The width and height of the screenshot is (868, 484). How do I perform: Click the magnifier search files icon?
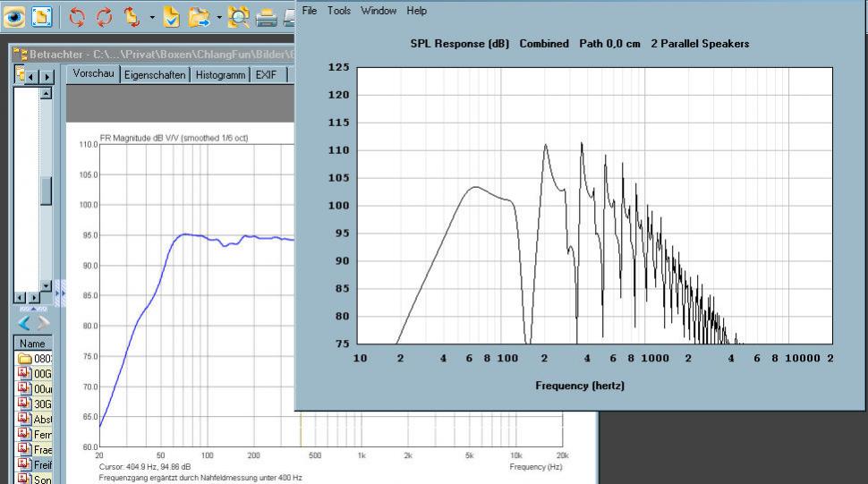coord(239,17)
